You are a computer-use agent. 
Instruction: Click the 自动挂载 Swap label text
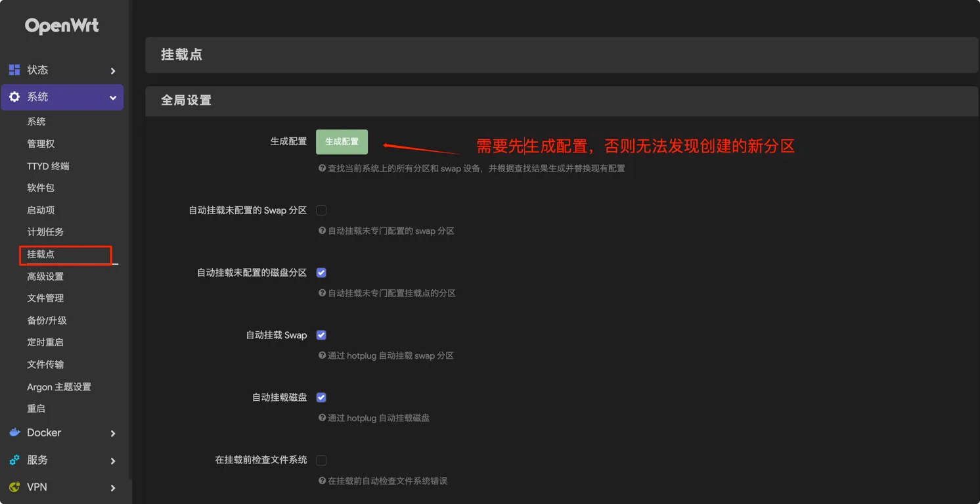pos(277,335)
